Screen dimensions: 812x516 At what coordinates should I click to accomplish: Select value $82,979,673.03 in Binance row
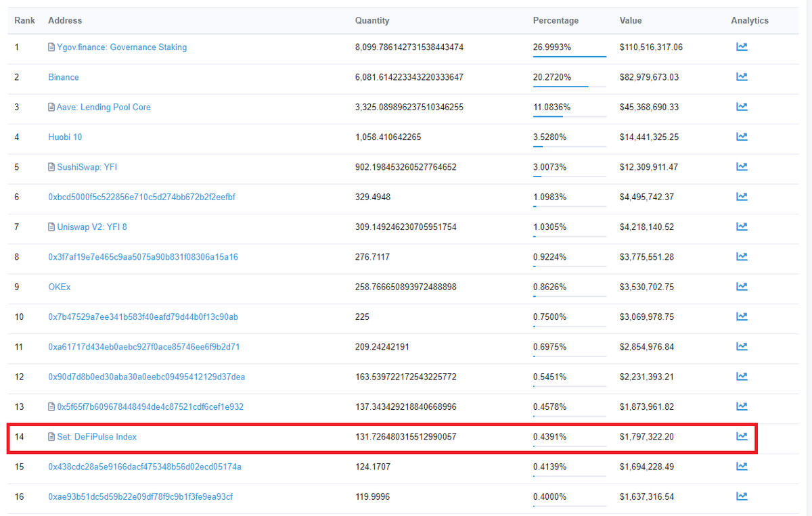[649, 77]
